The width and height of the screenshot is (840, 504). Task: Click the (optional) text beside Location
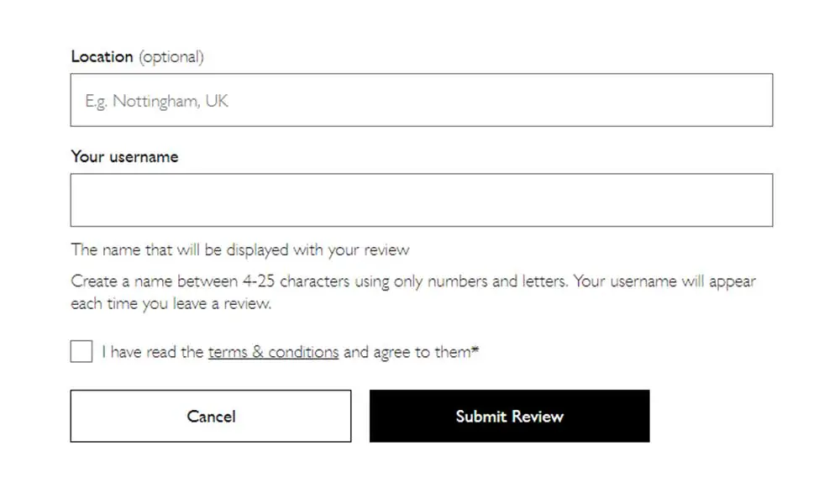click(171, 57)
